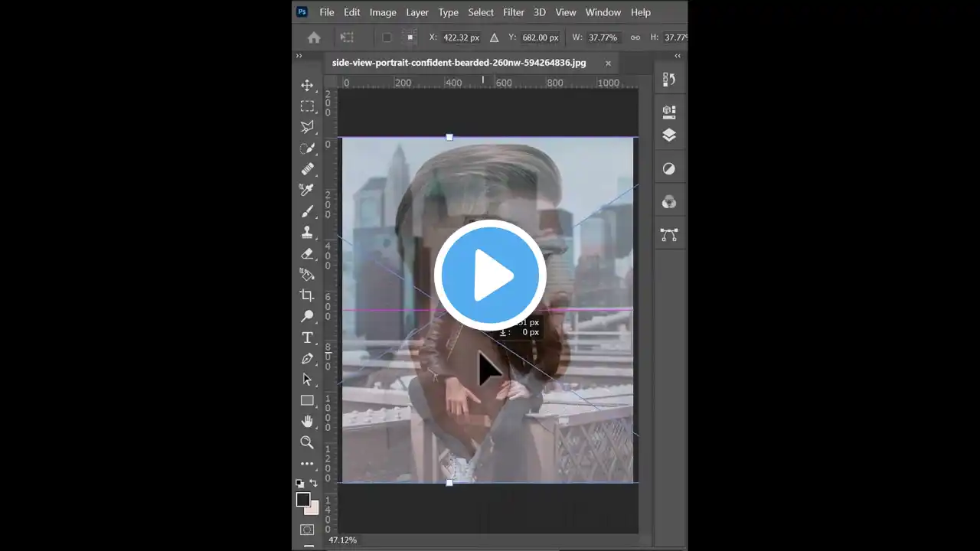This screenshot has height=551, width=980.
Task: Set the foreground color swatch
Action: [304, 500]
